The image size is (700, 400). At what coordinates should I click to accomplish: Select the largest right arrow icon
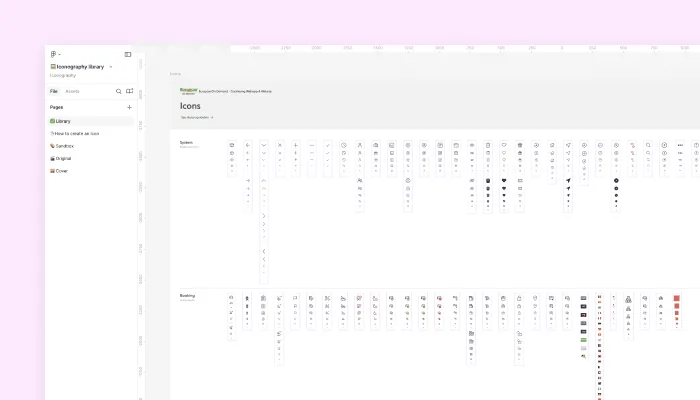[x=248, y=180]
